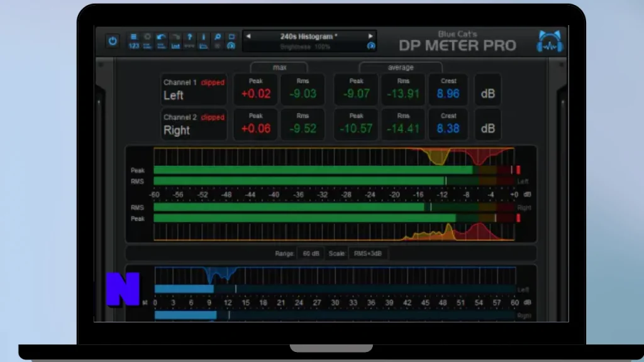Click the Right average Peak value -10.57
The height and width of the screenshot is (362, 644).
[x=356, y=129]
